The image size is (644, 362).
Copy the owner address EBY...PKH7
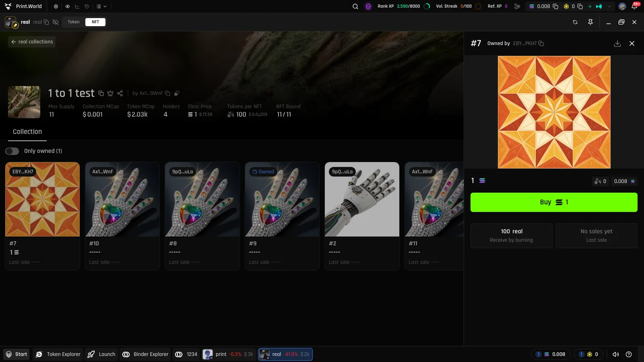tap(541, 43)
